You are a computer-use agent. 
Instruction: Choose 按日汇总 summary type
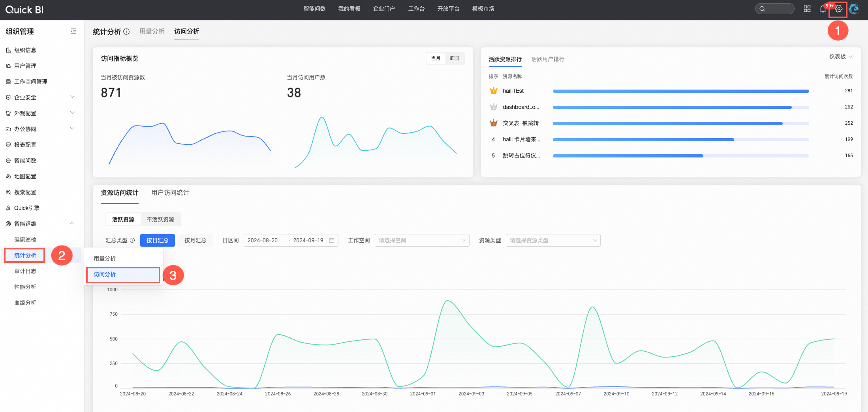pos(158,240)
